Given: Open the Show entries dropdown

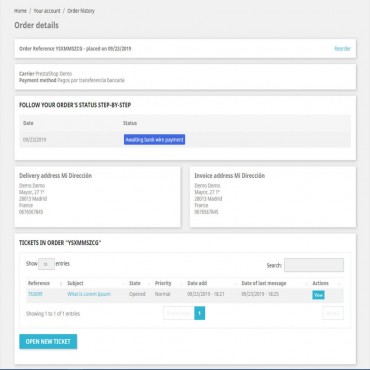Looking at the screenshot, I should click(46, 264).
